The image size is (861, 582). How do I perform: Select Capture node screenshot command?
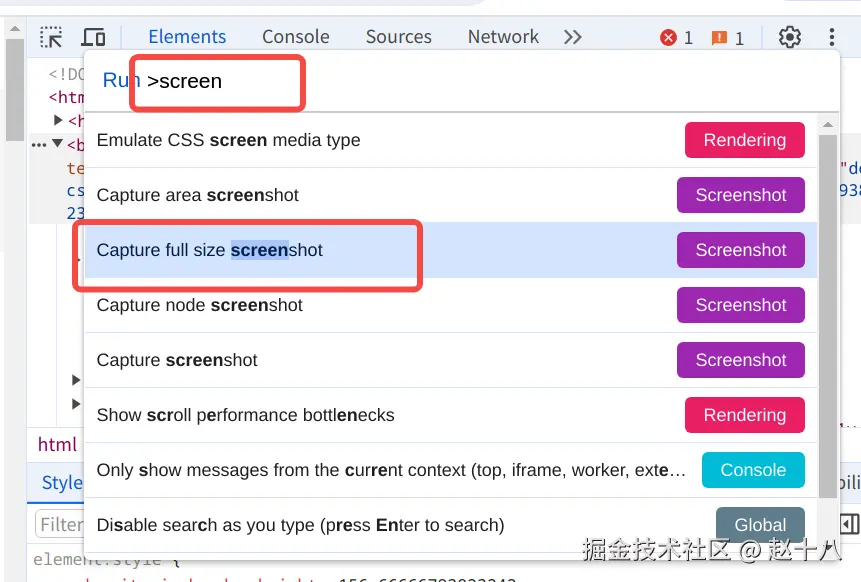451,305
